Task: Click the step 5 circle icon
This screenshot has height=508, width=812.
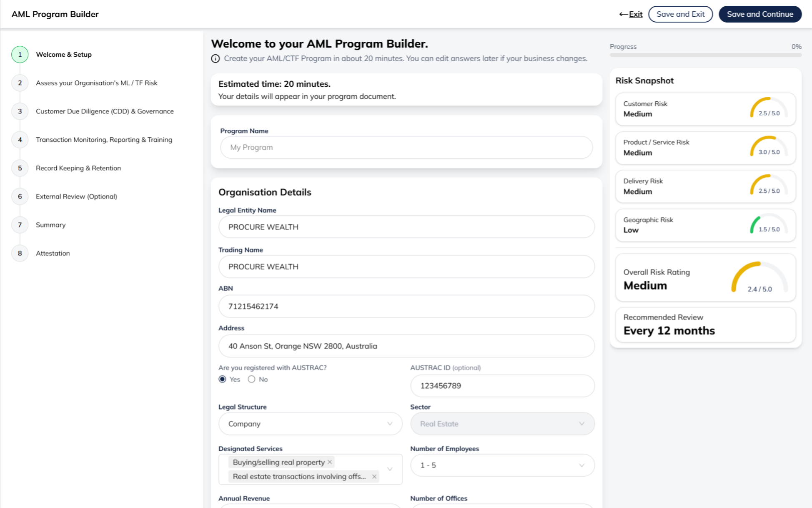Action: (20, 168)
